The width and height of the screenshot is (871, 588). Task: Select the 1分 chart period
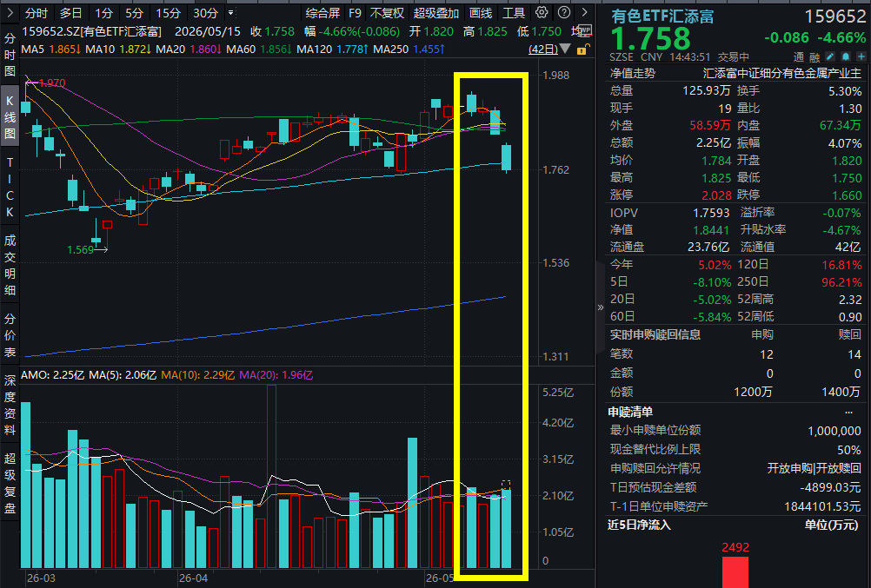pyautogui.click(x=103, y=13)
